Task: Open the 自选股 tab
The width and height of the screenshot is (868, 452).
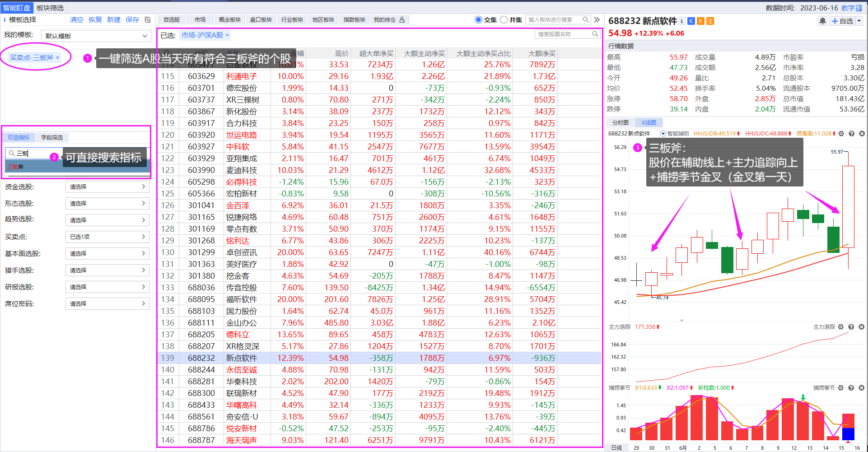Action: point(172,20)
